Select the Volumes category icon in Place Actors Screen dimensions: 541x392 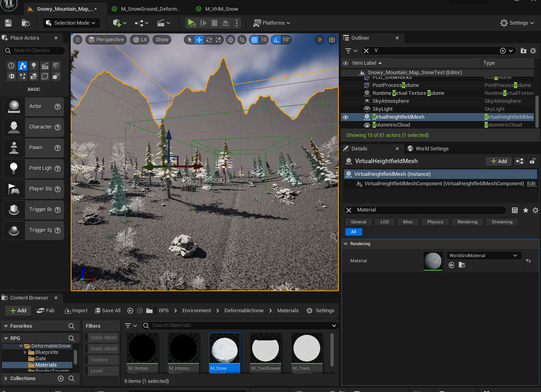tap(45, 76)
